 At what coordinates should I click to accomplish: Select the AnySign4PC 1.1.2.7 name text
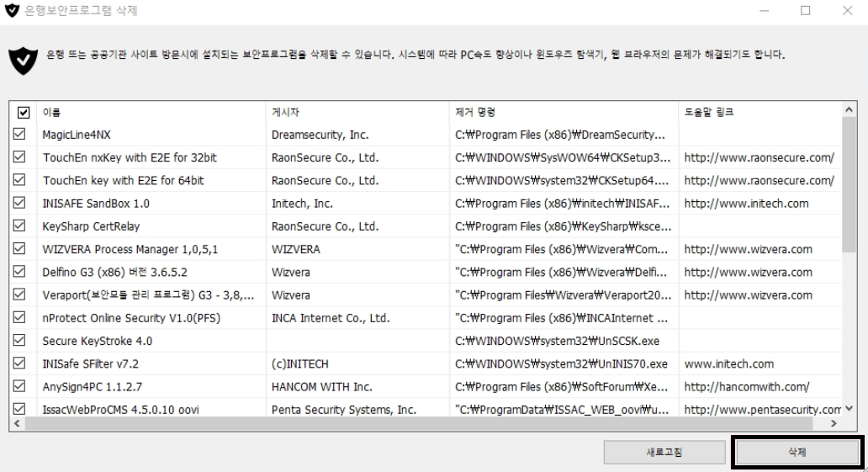point(92,387)
